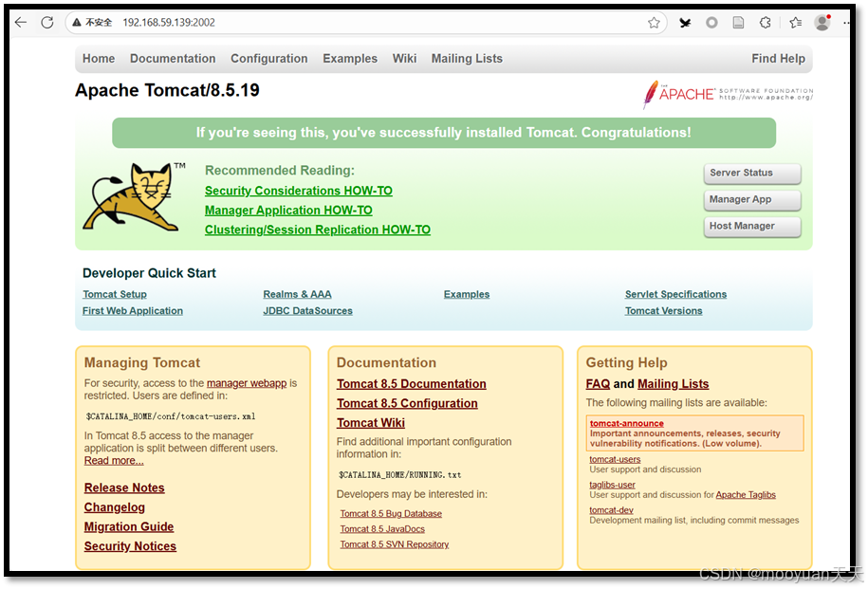The image size is (868, 589).
Task: Reload the page with refresh icon
Action: 47,22
